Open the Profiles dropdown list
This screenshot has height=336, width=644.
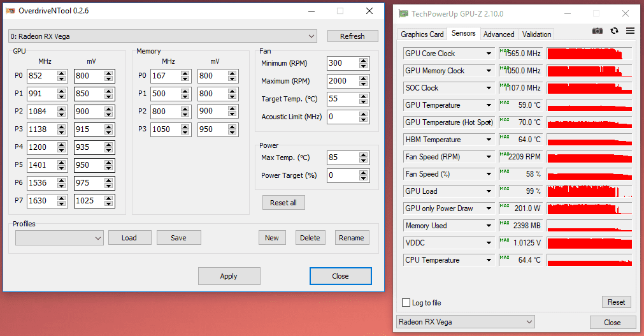[x=59, y=238]
